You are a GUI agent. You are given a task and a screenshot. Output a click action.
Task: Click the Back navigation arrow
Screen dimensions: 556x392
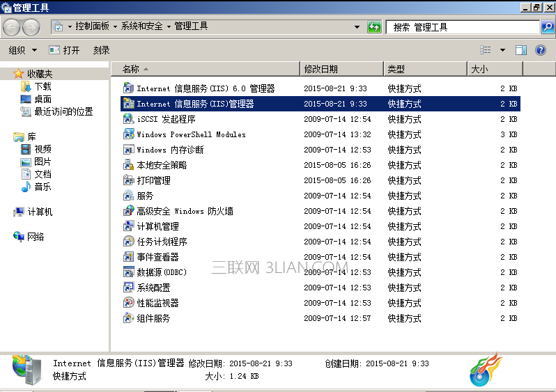coord(12,27)
